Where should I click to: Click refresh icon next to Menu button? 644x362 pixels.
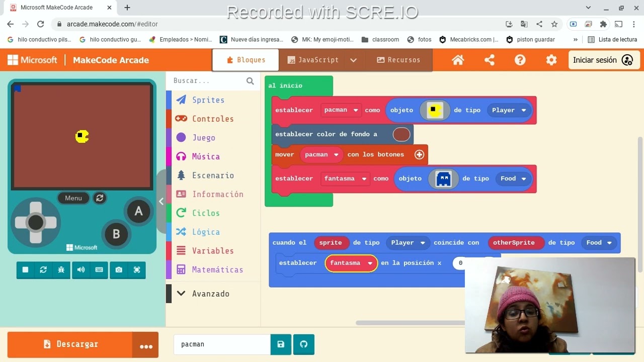click(100, 198)
